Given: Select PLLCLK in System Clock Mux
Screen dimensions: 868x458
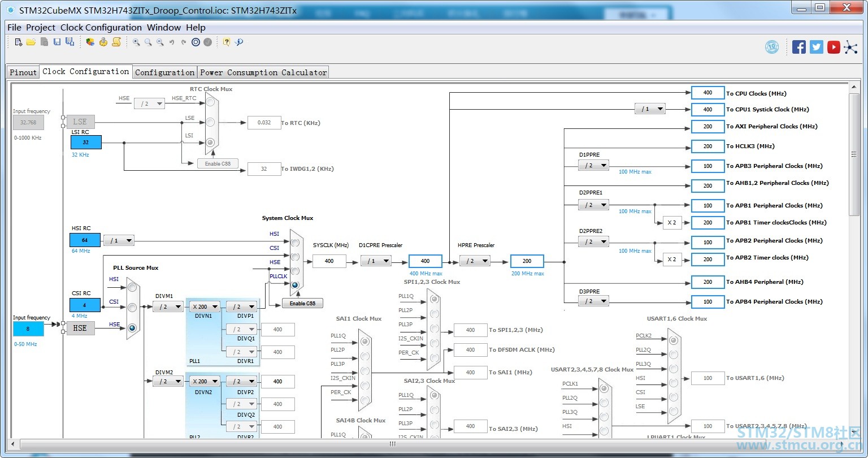Looking at the screenshot, I should coord(295,285).
